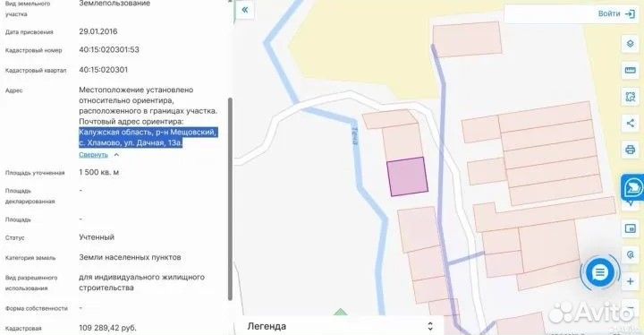Activate the area selection tool
The image size is (644, 335).
[630, 97]
